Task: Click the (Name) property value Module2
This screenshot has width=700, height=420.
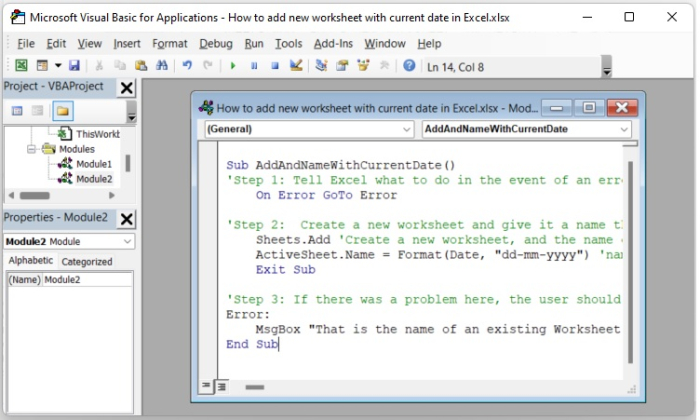Action: [x=87, y=279]
